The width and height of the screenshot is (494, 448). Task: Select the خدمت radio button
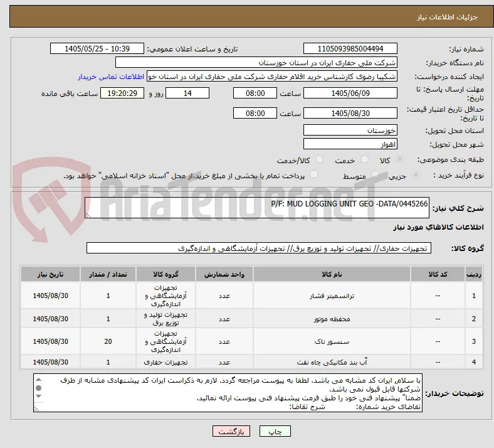(364, 159)
